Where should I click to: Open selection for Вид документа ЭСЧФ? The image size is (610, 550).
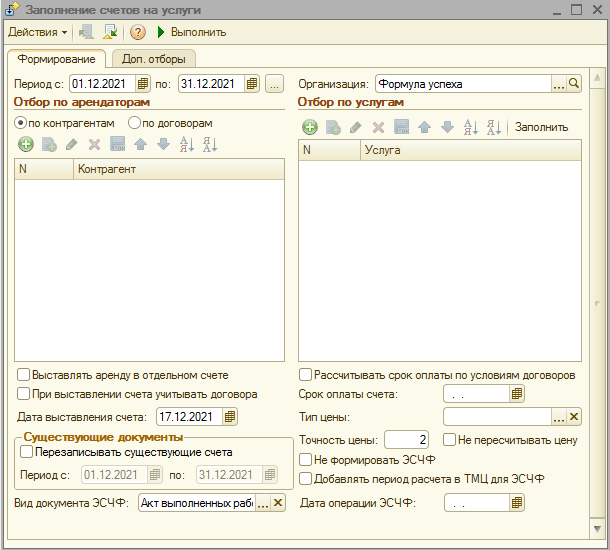(x=263, y=503)
